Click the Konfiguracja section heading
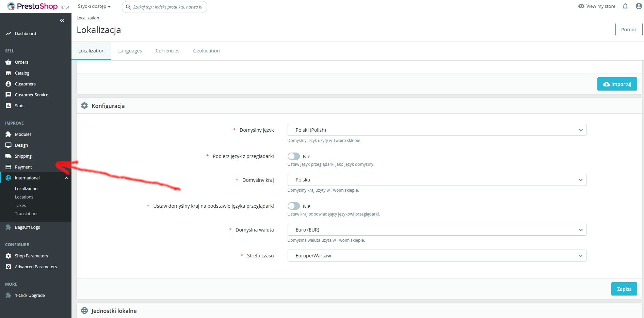Screen dimensions: 644x318 tap(108, 106)
